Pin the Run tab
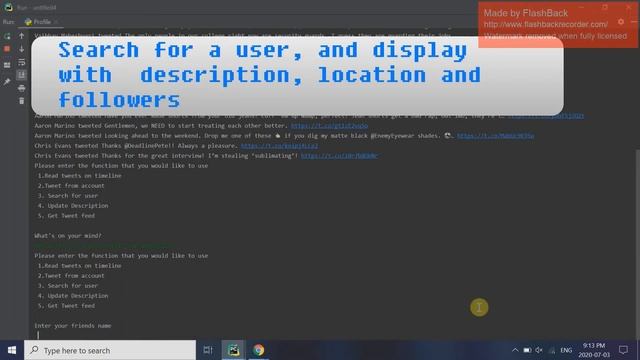The width and height of the screenshot is (640, 360). tap(7, 82)
